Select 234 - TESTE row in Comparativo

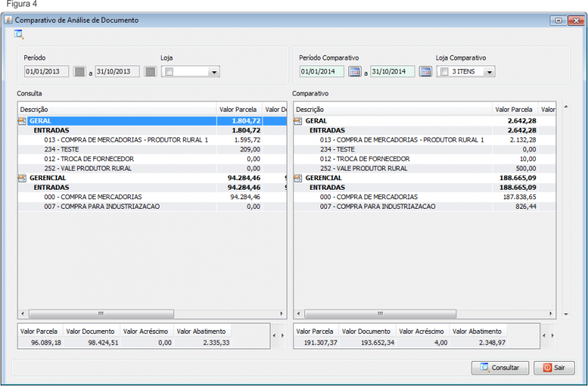425,149
